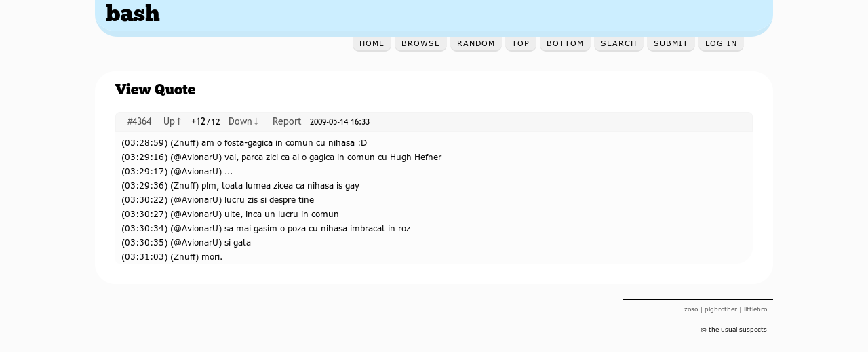The image size is (868, 352).
Task: Visit the littlebro footer link
Action: pyautogui.click(x=755, y=309)
